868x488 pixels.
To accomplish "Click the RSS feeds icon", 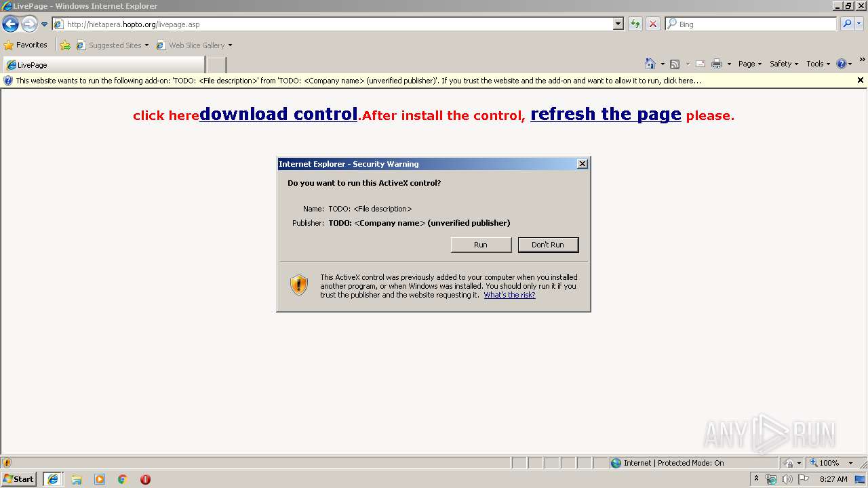I will 675,64.
